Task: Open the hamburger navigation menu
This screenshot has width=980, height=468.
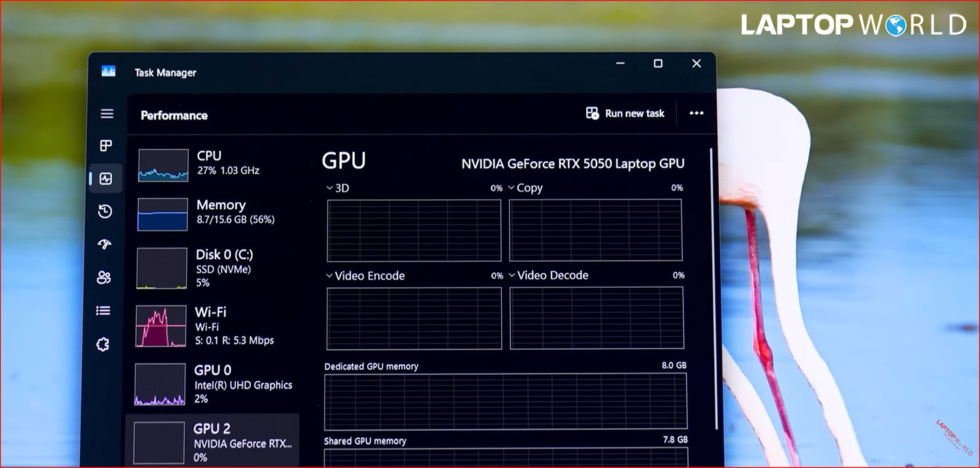Action: 106,114
